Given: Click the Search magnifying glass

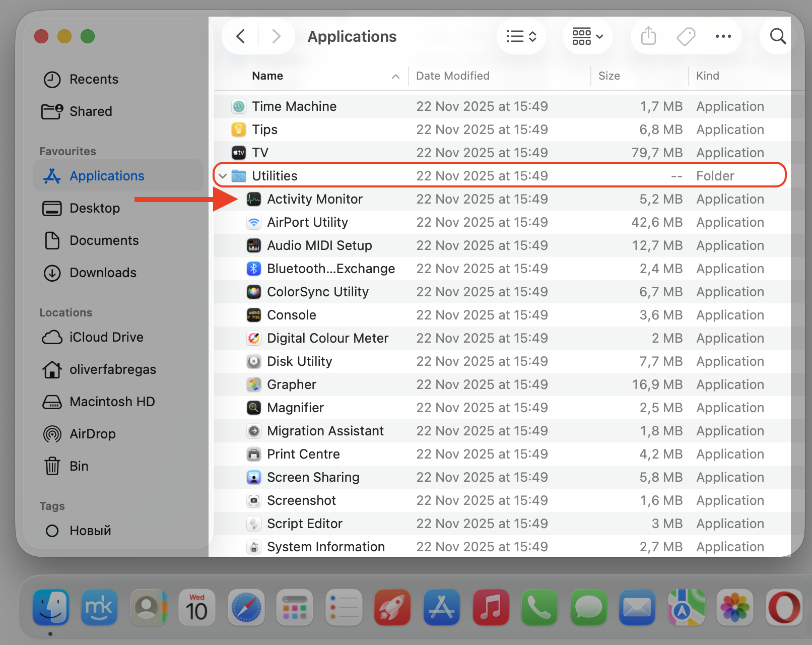Looking at the screenshot, I should click(x=778, y=36).
